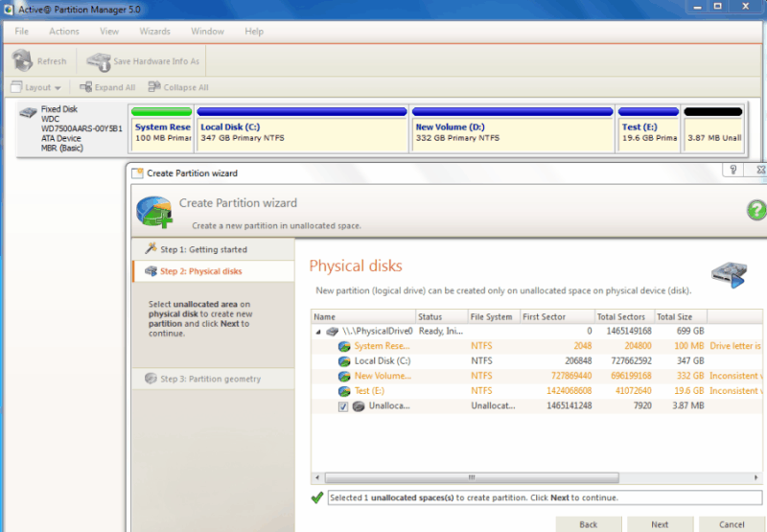The width and height of the screenshot is (767, 532).
Task: Open the Layout dropdown
Action: click(x=36, y=87)
